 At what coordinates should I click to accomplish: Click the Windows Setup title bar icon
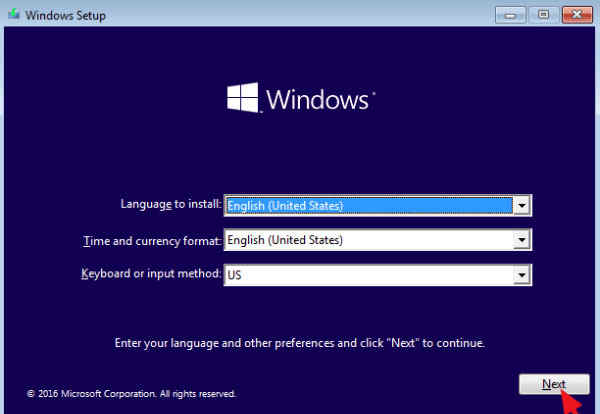pyautogui.click(x=14, y=15)
